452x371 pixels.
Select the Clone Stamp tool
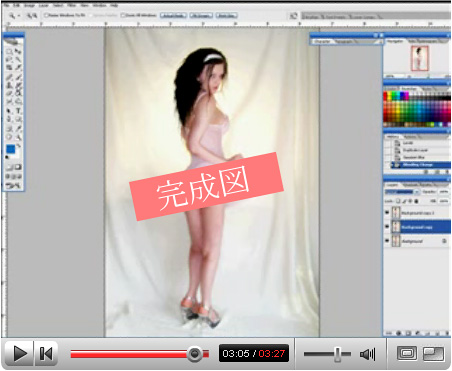click(9, 85)
